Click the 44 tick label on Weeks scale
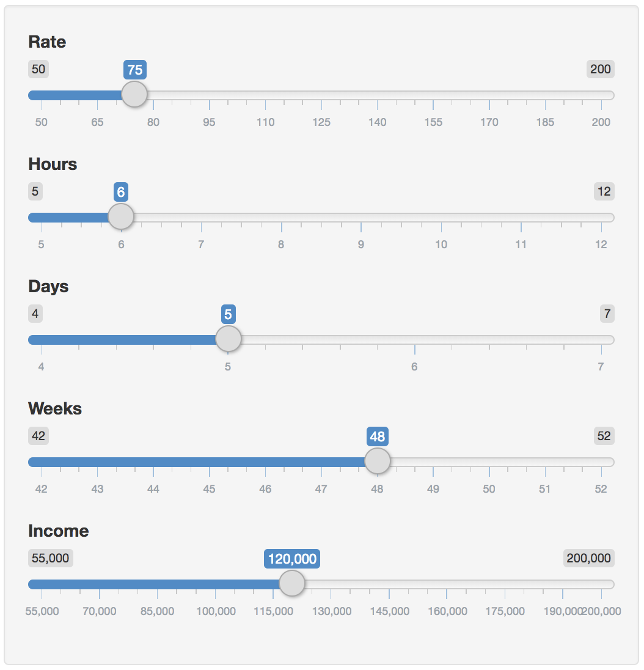The width and height of the screenshot is (644, 670). point(153,489)
